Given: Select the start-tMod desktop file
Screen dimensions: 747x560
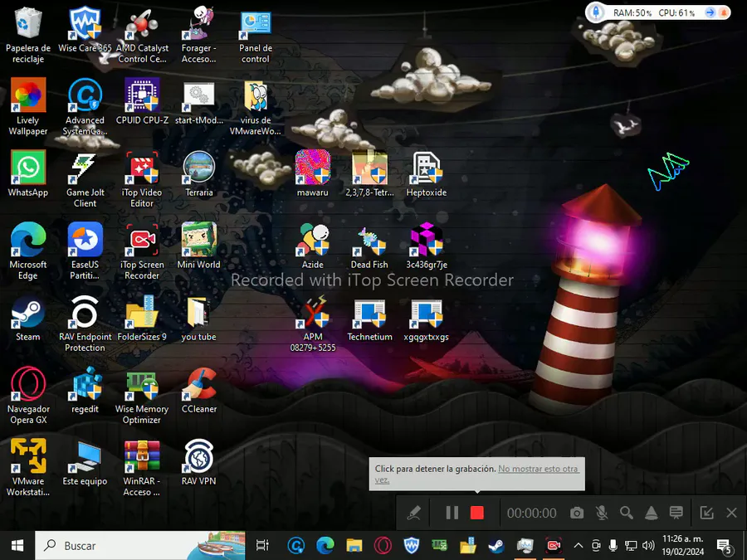Looking at the screenshot, I should pos(198,101).
